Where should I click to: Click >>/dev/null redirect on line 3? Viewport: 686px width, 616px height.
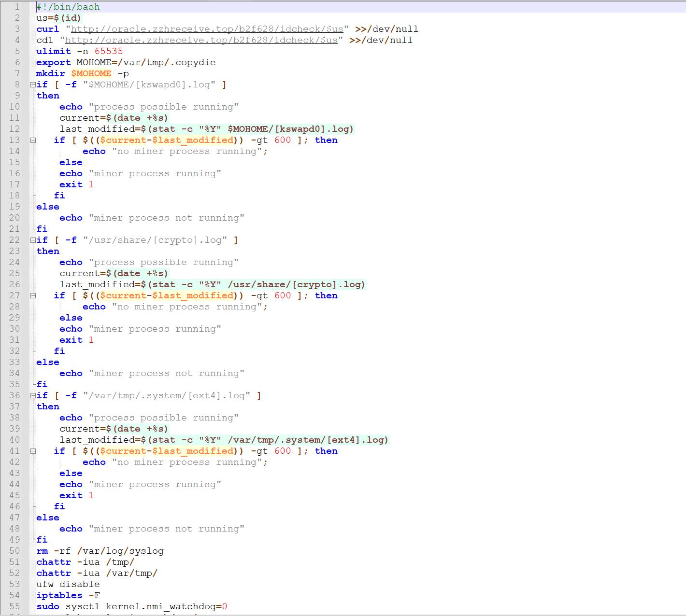[x=386, y=29]
